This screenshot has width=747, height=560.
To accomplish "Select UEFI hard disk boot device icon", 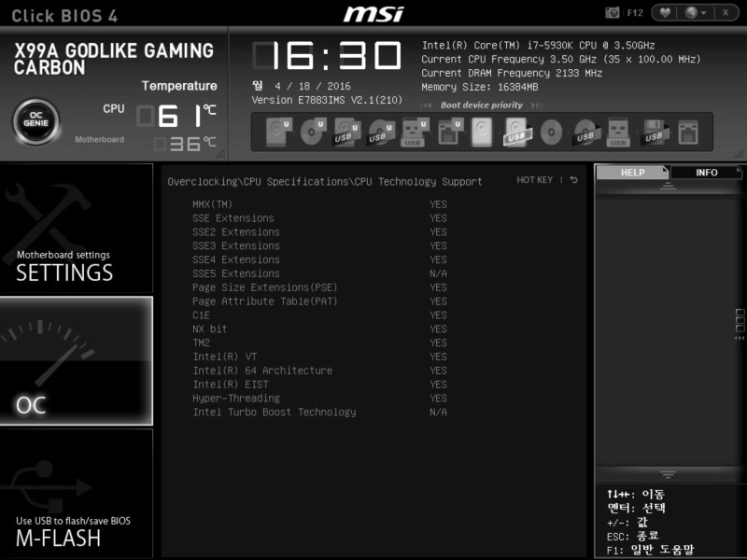I will [278, 132].
